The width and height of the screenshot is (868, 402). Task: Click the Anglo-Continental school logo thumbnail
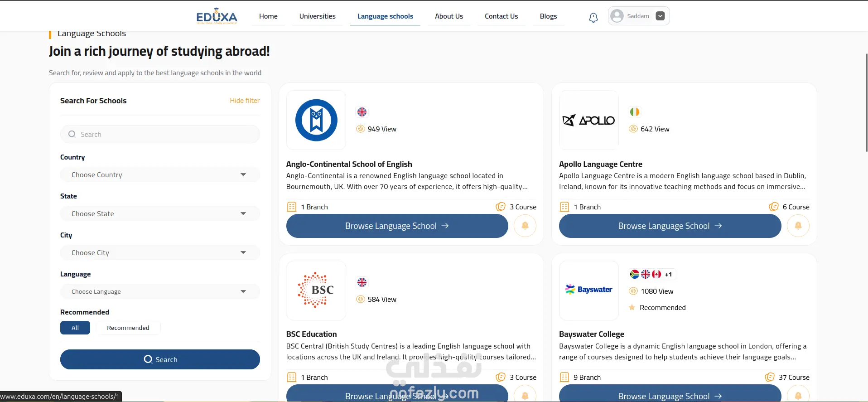(x=316, y=120)
